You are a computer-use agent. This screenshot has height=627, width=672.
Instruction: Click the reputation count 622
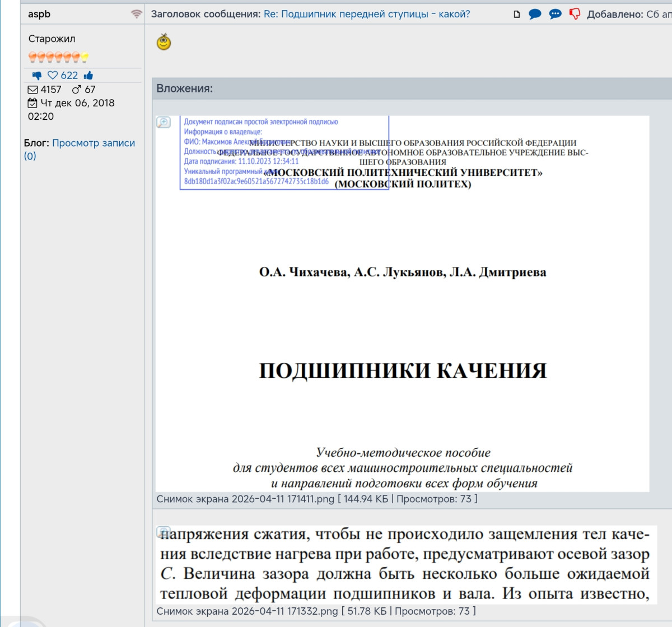point(69,76)
